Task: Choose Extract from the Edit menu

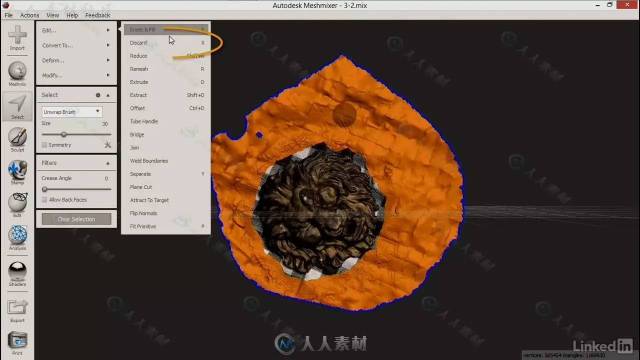Action: [166, 95]
